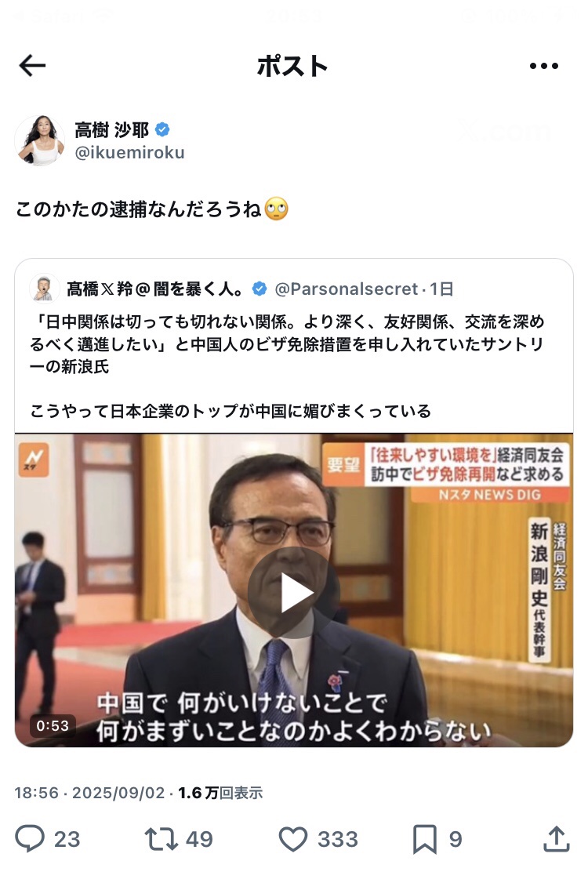The height and width of the screenshot is (879, 588).
Task: Open the three-dot more options menu
Action: tap(544, 66)
